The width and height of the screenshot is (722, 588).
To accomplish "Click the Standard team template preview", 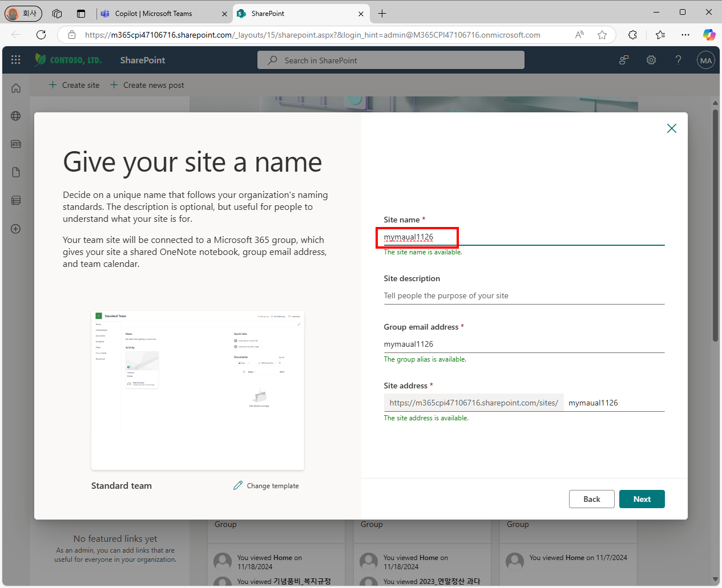I will (x=197, y=390).
